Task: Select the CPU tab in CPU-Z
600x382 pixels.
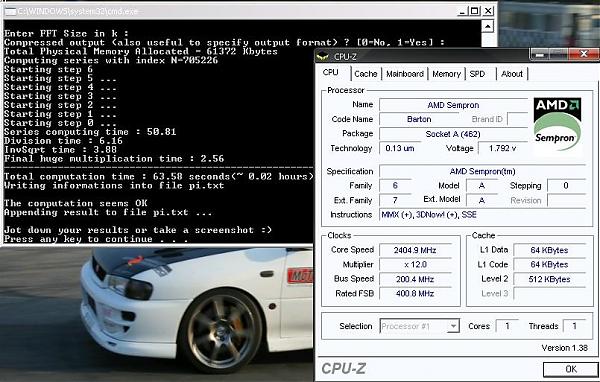Action: click(331, 72)
